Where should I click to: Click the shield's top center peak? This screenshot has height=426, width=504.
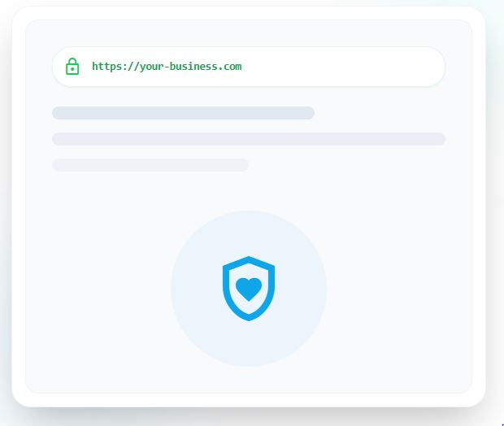click(249, 259)
